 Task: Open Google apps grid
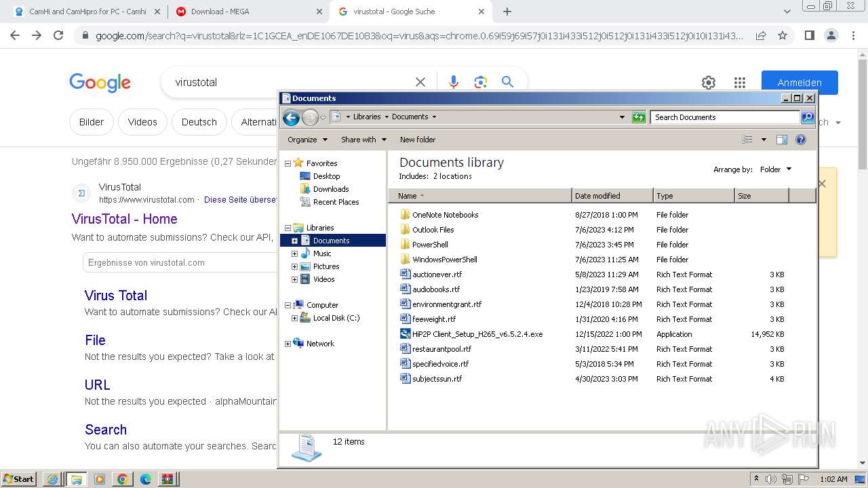click(740, 83)
